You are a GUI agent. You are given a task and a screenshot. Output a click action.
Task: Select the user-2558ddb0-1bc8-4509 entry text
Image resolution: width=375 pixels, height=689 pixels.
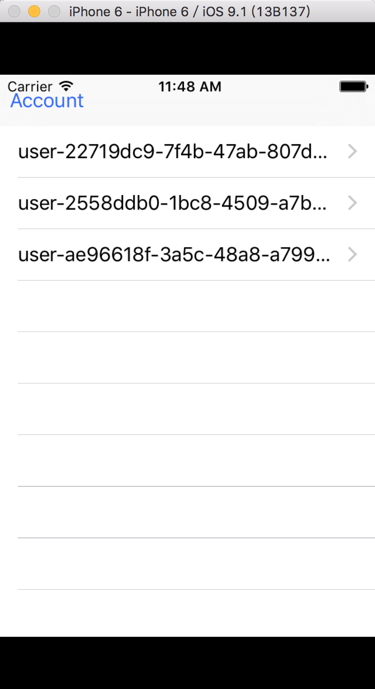[173, 203]
